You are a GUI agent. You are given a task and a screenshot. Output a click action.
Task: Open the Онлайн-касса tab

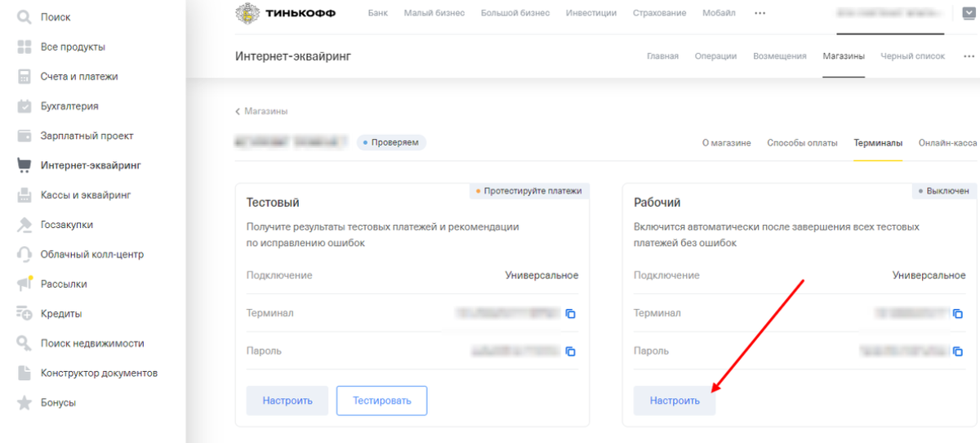947,143
